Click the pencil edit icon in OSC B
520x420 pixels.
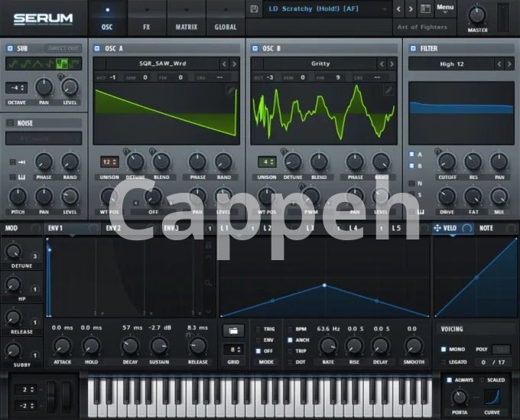pos(388,90)
